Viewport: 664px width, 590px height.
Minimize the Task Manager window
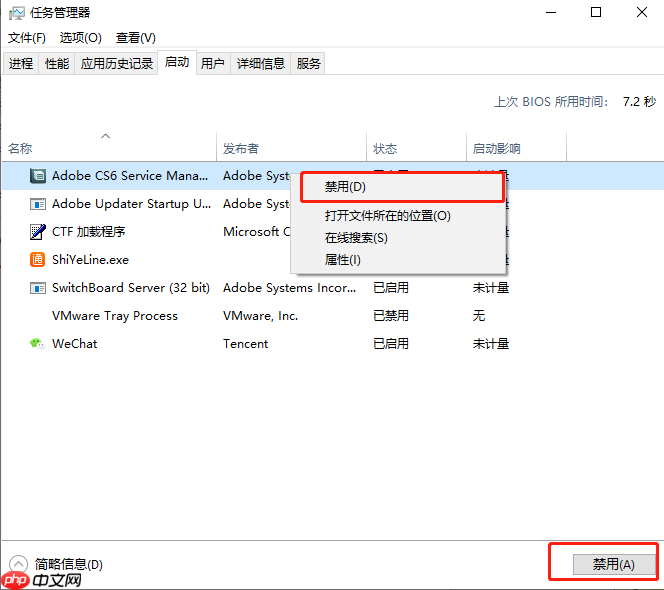(x=551, y=13)
